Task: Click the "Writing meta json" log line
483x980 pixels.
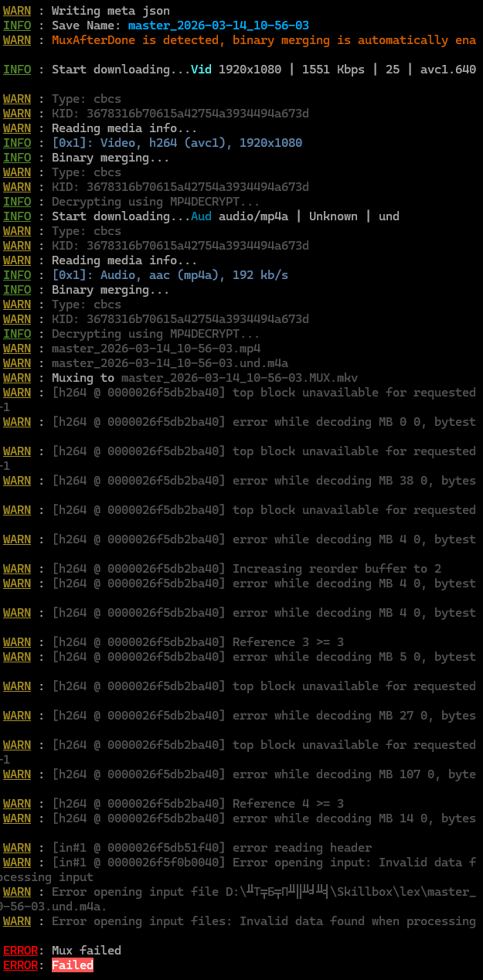Action: click(111, 11)
